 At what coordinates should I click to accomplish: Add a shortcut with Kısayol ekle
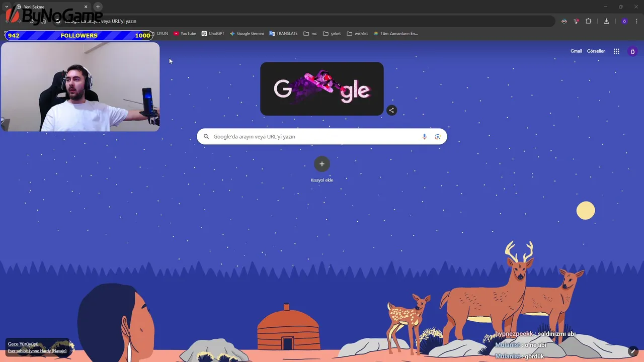pos(322,169)
